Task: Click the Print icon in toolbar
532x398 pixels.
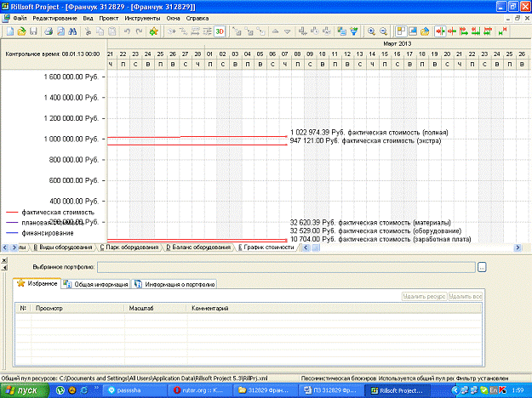Action: pyautogui.click(x=49, y=31)
